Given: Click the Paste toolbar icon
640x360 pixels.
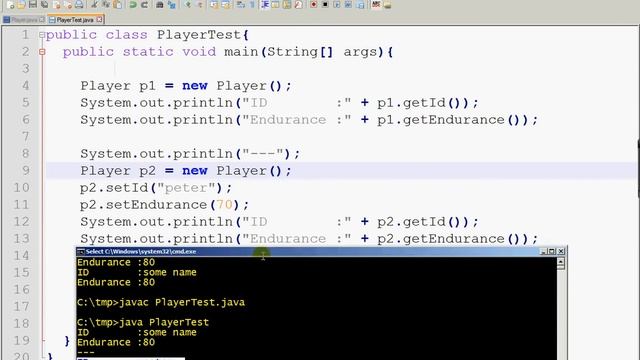Looking at the screenshot, I should [118, 4].
